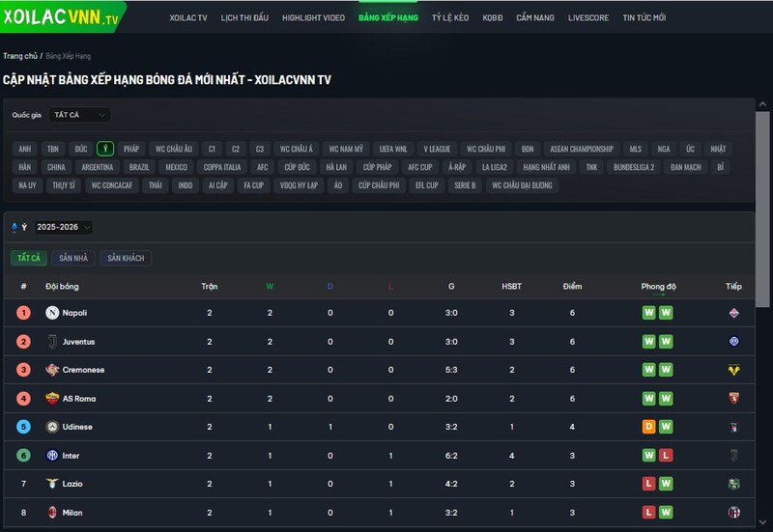Click Milan's next opponent crest icon
Screen dimensions: 773x532
click(734, 513)
